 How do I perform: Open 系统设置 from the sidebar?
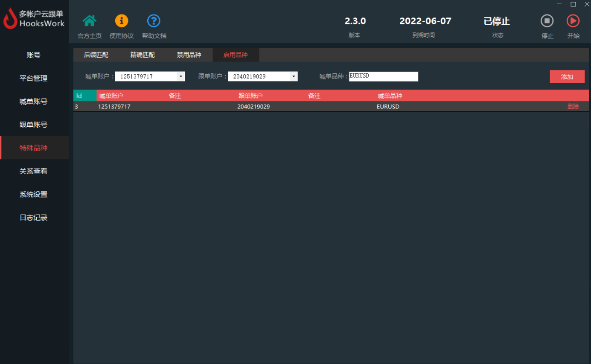pos(33,195)
